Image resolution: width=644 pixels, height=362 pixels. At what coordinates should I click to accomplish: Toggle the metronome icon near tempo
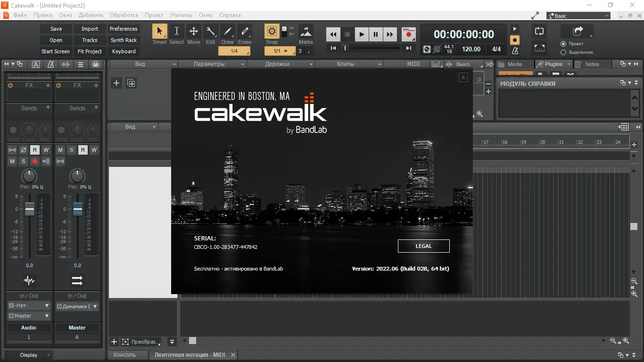click(x=515, y=50)
